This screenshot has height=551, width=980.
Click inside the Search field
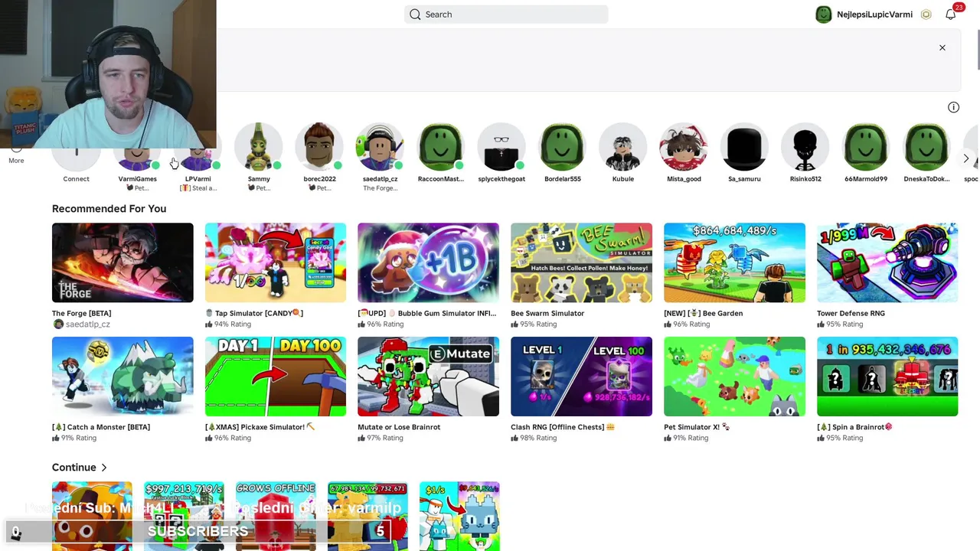click(506, 15)
